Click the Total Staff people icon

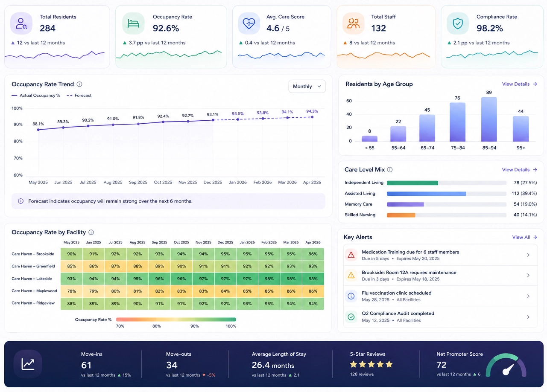coord(353,23)
